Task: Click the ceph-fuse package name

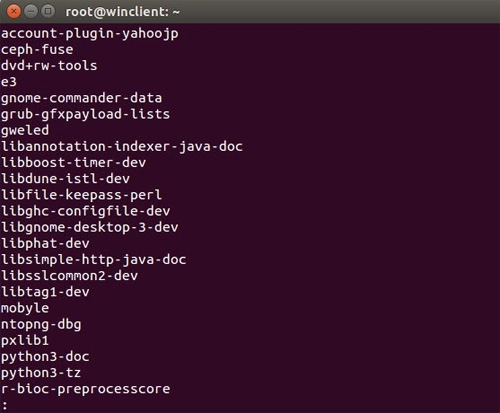Action: (37, 50)
